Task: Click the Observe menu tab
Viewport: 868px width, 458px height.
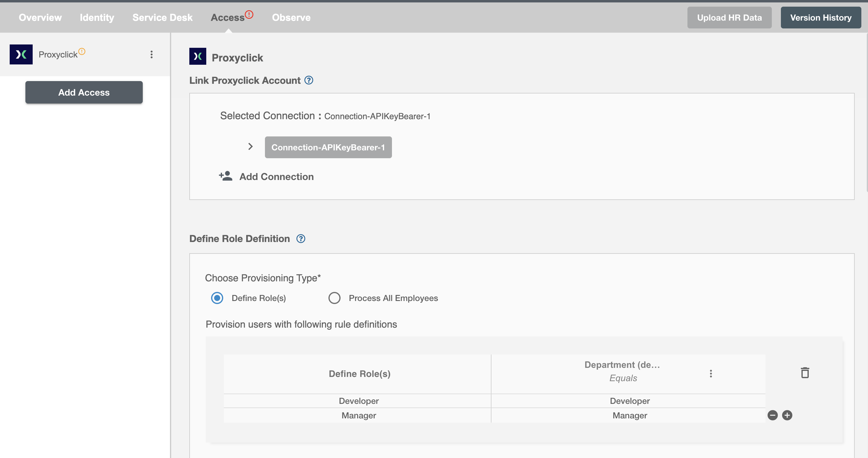Action: [292, 17]
